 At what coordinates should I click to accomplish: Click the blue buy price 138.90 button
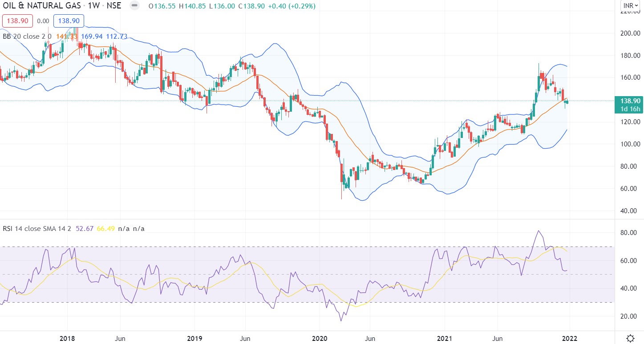[69, 21]
